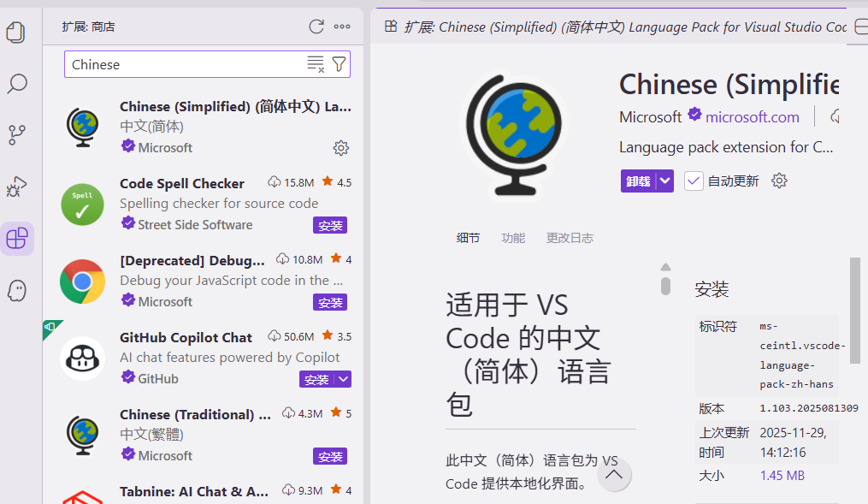
Task: Open the Source Control view
Action: [x=16, y=135]
